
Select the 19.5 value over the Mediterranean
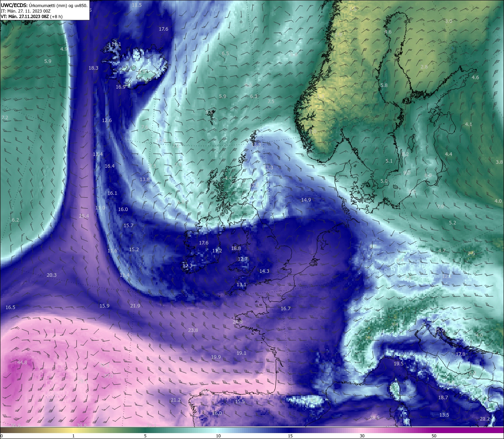point(398,363)
